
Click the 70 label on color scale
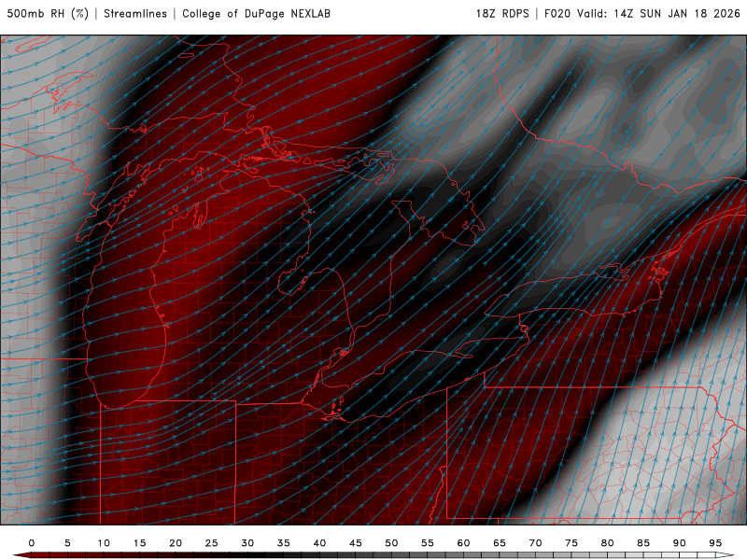535,543
